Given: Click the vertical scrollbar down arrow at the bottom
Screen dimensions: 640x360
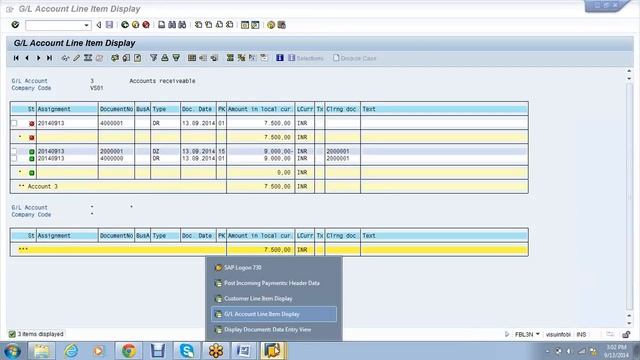Looking at the screenshot, I should [x=629, y=323].
